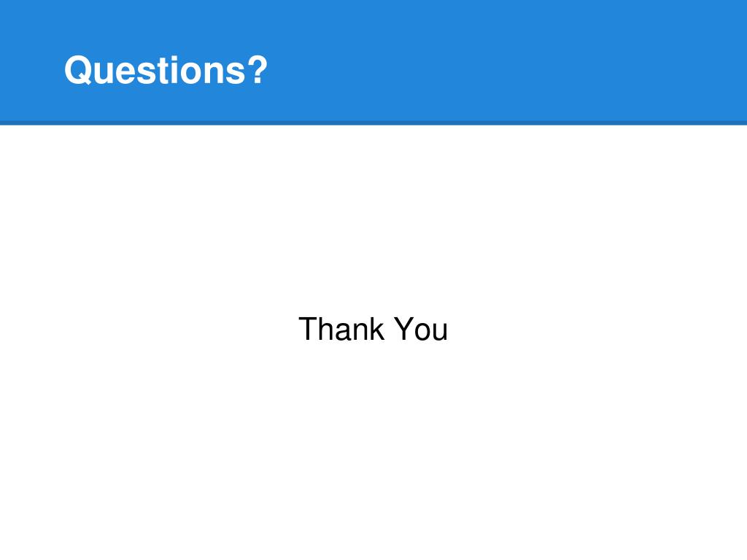Click the white space before the word "Thank"
Screen dimensions: 747x560
pos(147,329)
